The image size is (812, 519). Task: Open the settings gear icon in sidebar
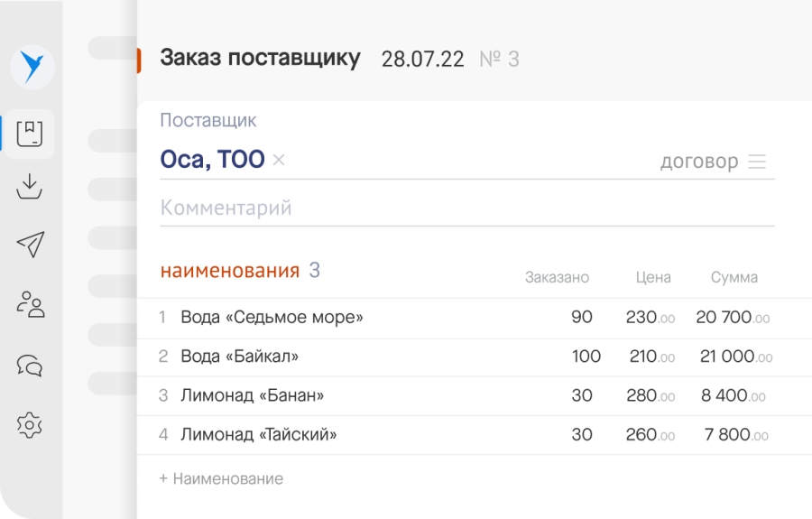pos(30,425)
